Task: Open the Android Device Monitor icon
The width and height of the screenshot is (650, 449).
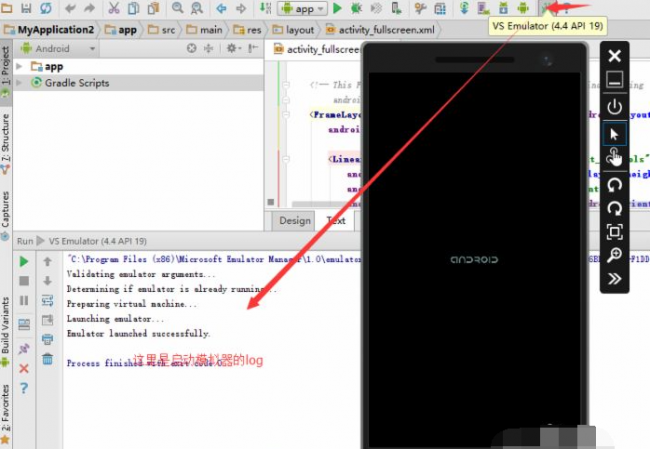Action: click(523, 8)
